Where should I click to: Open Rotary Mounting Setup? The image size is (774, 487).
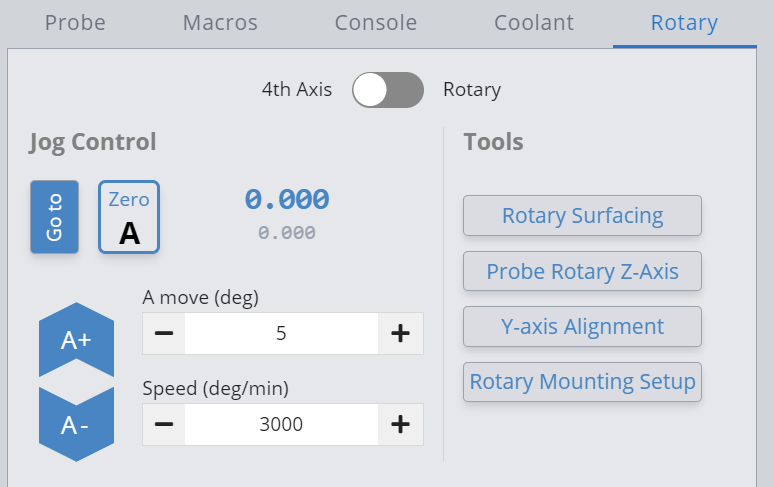click(582, 382)
